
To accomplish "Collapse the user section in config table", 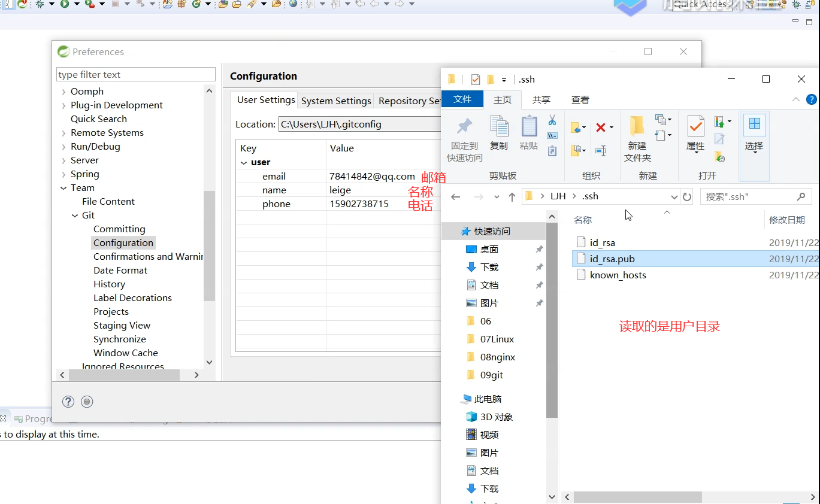I will (244, 163).
